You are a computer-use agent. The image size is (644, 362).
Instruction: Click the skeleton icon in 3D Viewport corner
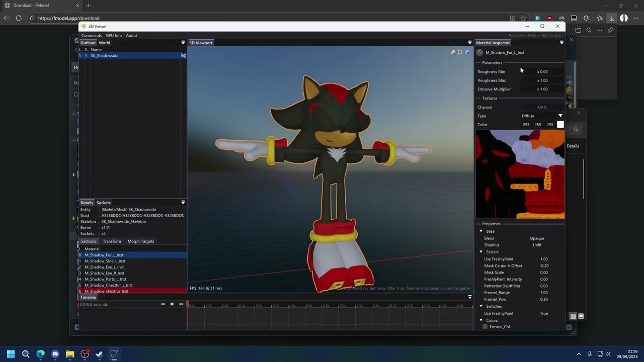coord(460,52)
